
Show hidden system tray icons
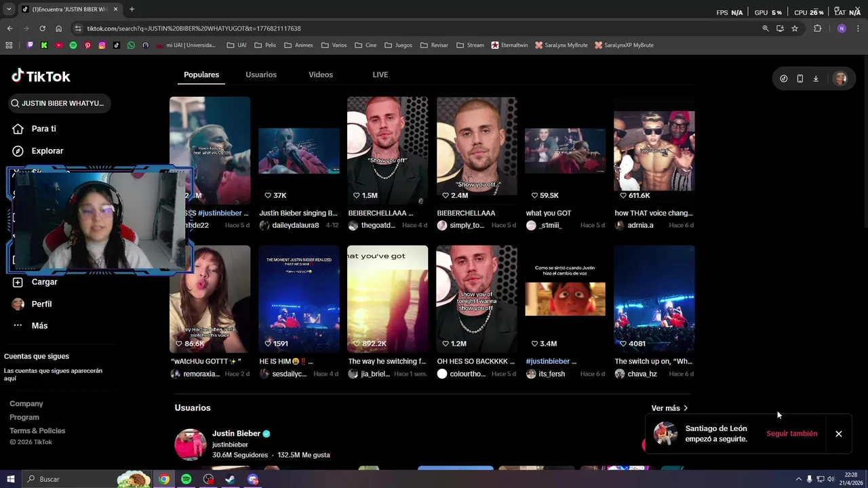click(798, 479)
